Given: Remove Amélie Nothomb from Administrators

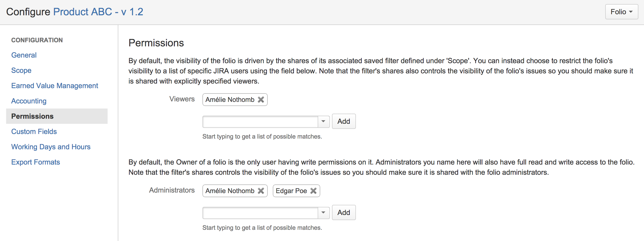Looking at the screenshot, I should pyautogui.click(x=261, y=191).
